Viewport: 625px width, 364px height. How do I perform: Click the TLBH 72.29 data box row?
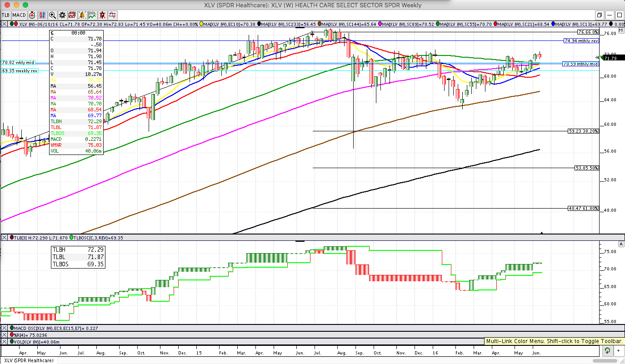coord(78,249)
